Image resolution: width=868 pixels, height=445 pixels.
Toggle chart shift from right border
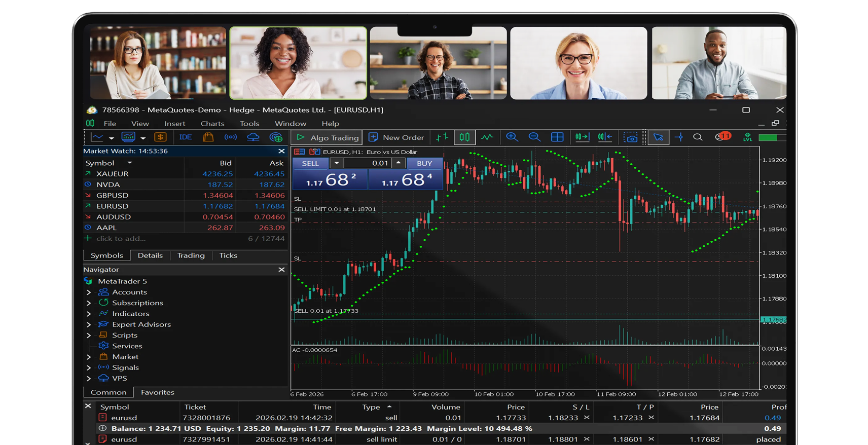(x=605, y=137)
